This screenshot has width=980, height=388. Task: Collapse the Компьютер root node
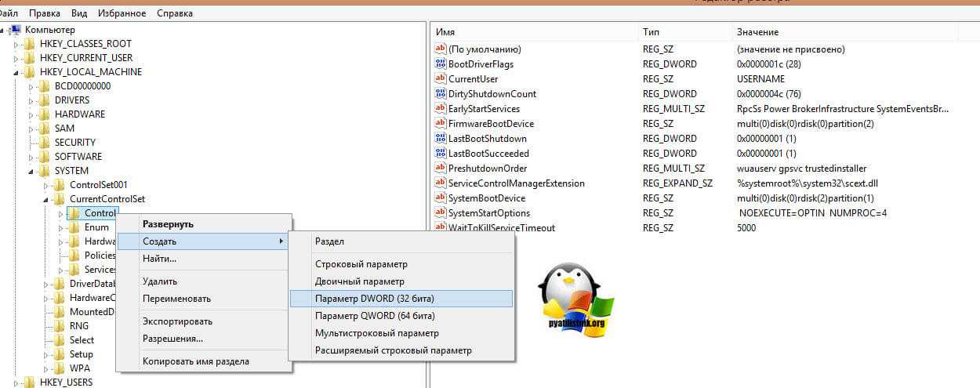(x=2, y=31)
